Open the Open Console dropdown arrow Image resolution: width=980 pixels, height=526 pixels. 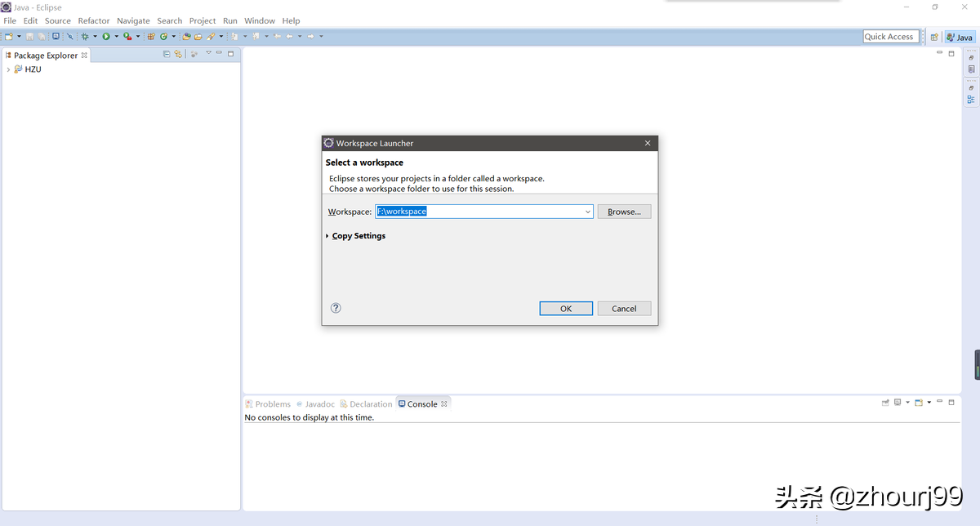click(x=929, y=403)
